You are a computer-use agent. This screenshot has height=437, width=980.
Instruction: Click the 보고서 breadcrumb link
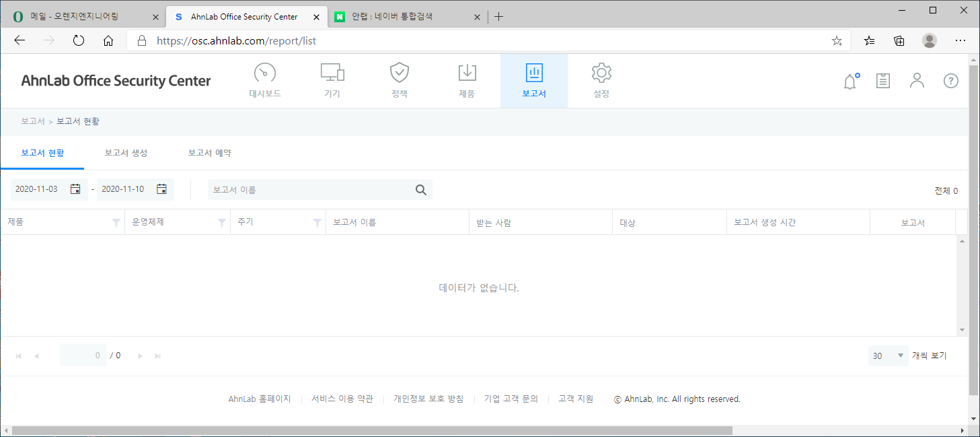pyautogui.click(x=32, y=121)
